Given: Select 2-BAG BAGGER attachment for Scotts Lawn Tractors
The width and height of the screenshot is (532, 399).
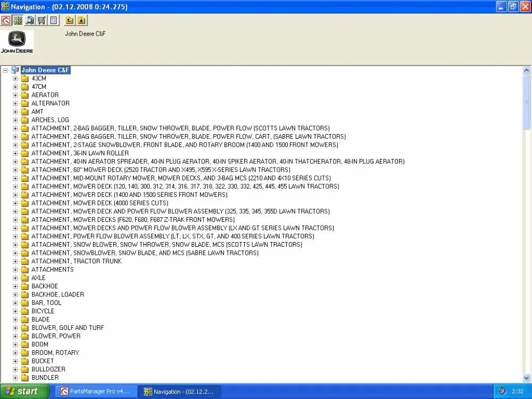Looking at the screenshot, I should (180, 128).
